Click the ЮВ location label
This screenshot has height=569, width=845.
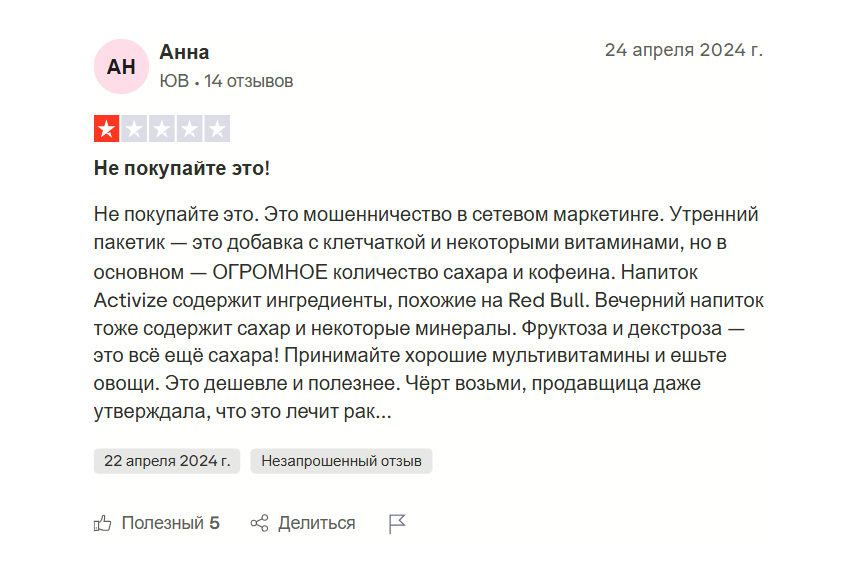173,81
